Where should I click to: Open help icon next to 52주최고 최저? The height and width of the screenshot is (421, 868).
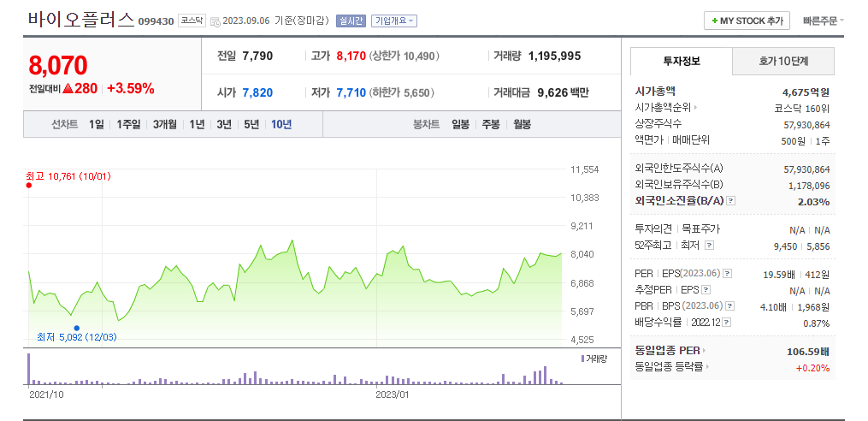point(710,245)
